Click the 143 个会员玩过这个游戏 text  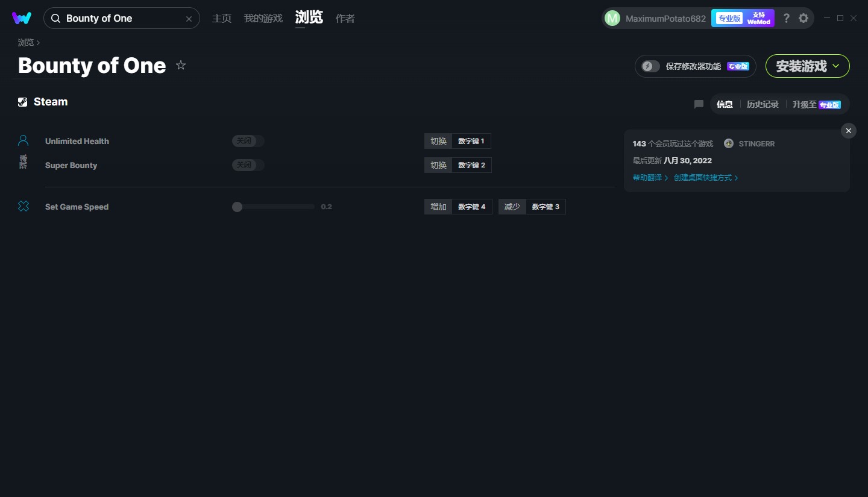[x=673, y=144]
